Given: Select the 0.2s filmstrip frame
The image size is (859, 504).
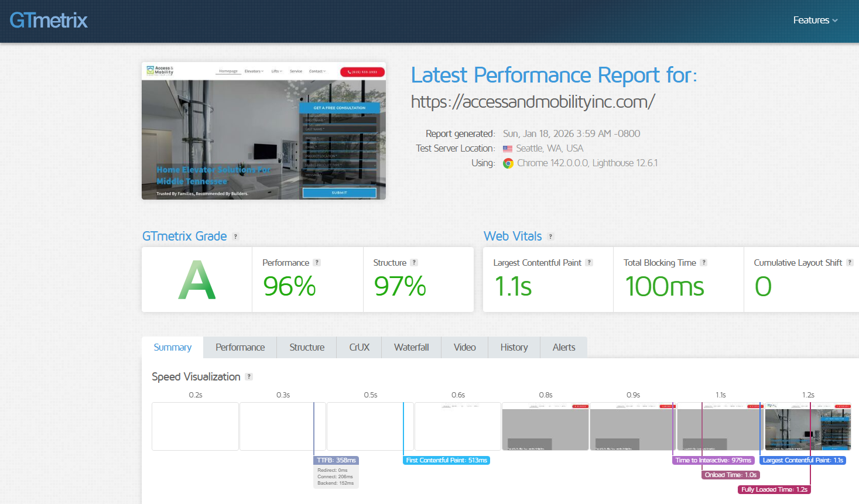Looking at the screenshot, I should pyautogui.click(x=195, y=427).
